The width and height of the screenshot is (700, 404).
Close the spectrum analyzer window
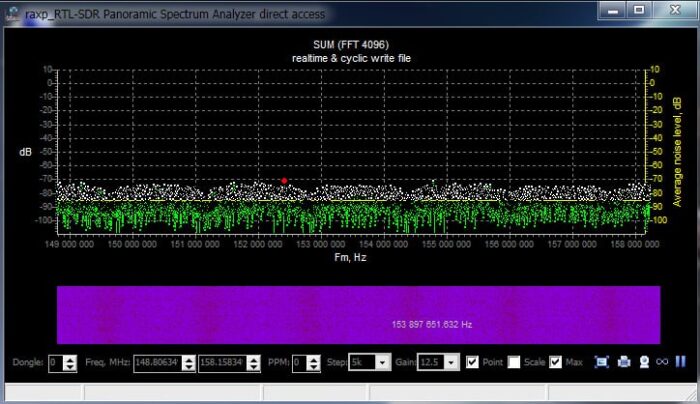(674, 11)
